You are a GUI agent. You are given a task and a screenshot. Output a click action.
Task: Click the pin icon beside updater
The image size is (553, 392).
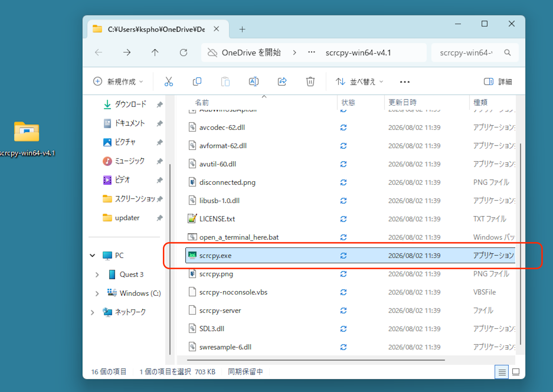160,218
